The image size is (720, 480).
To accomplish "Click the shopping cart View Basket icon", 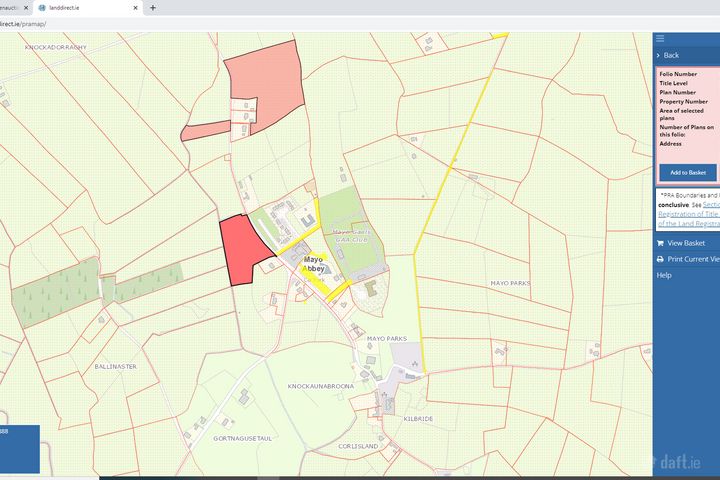I will (x=660, y=243).
